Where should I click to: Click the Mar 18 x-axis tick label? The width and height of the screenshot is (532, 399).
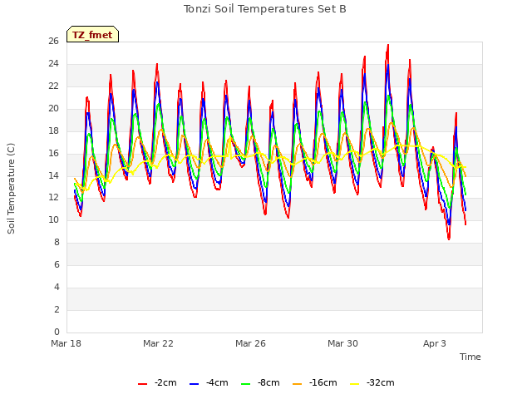pyautogui.click(x=66, y=343)
